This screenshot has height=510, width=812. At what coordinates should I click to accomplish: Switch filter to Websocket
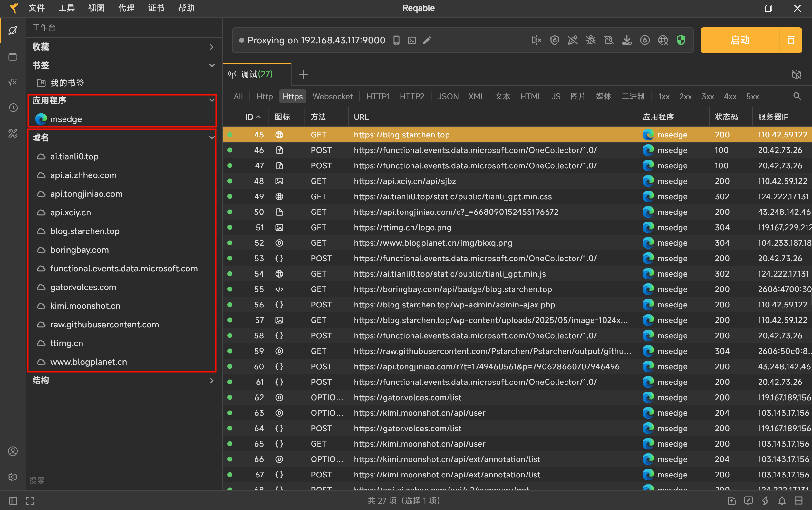click(333, 96)
